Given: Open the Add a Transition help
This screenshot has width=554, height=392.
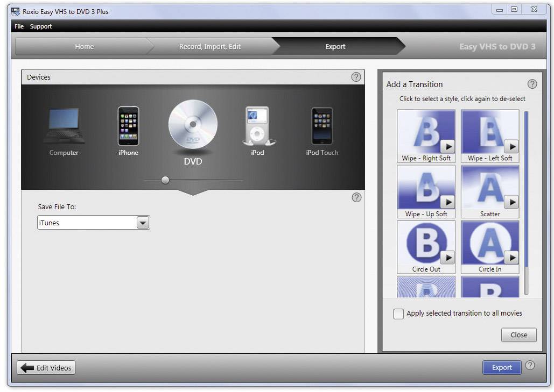Looking at the screenshot, I should click(x=532, y=84).
